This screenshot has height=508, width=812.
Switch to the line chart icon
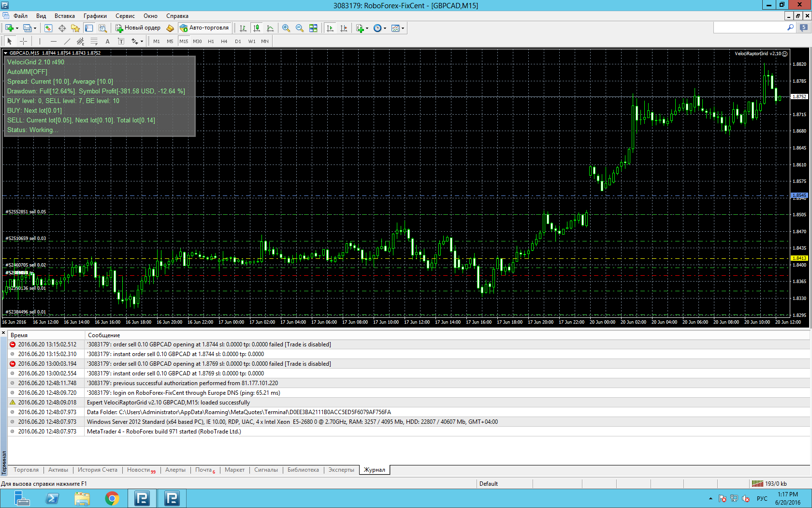tap(270, 28)
